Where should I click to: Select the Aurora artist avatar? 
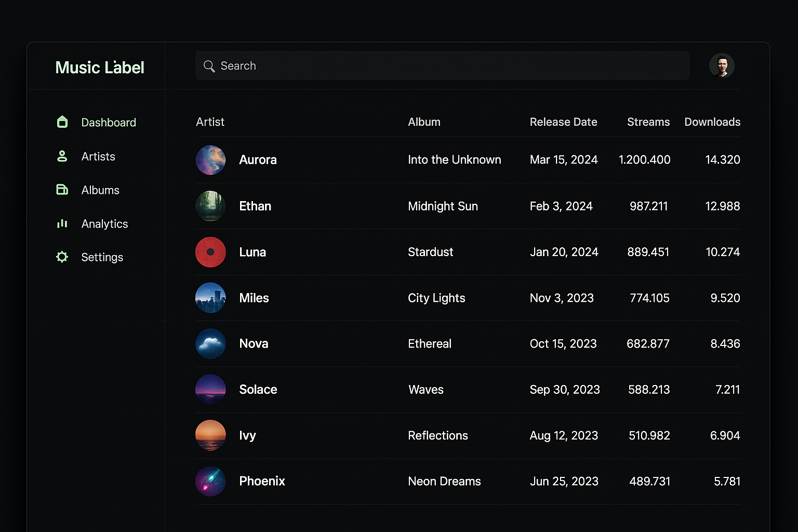click(210, 160)
